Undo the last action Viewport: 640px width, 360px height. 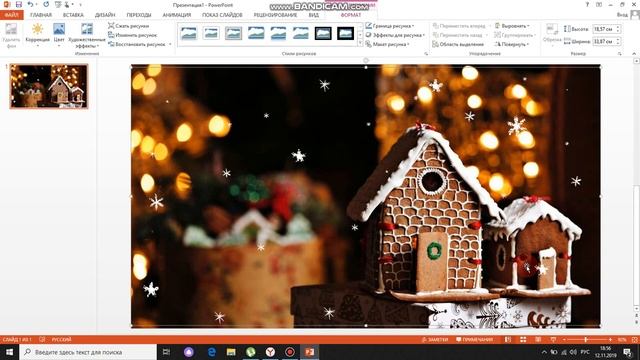30,4
